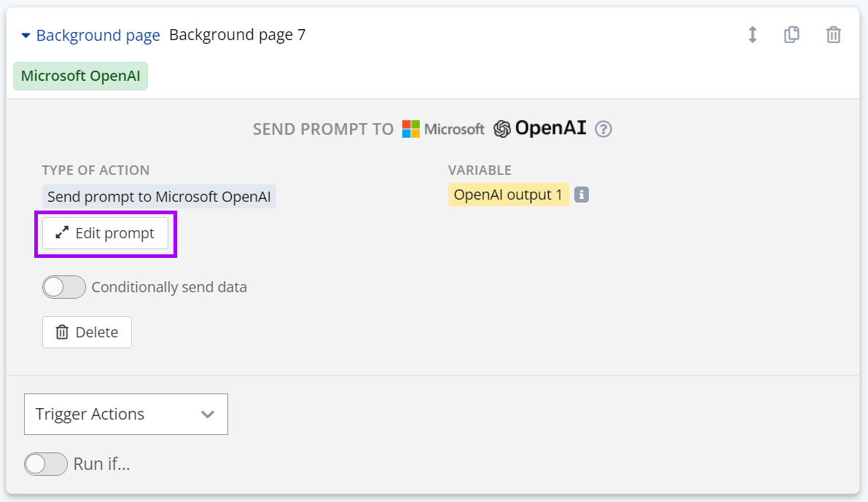Click the Background page 7 title
Image resolution: width=868 pixels, height=502 pixels.
click(x=238, y=35)
